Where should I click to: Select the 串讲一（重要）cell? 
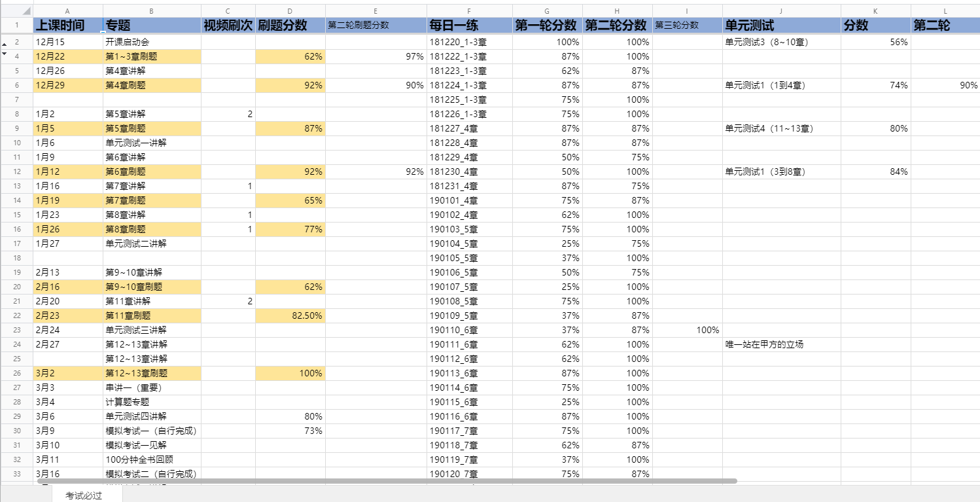point(152,387)
